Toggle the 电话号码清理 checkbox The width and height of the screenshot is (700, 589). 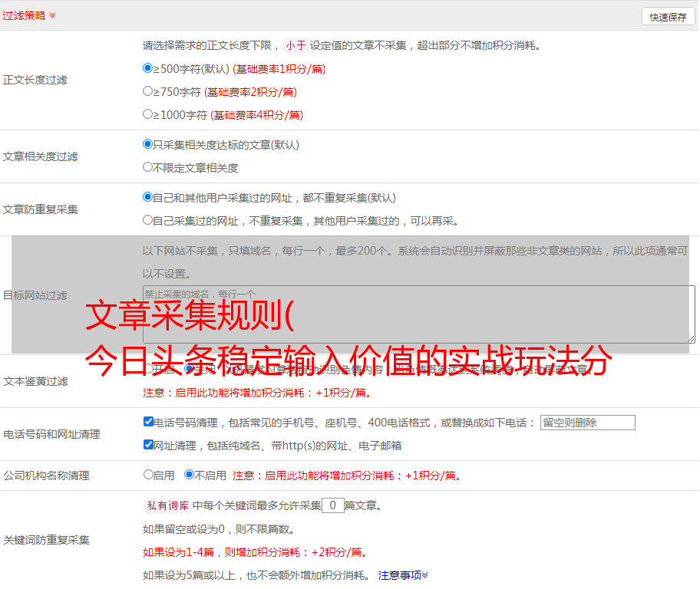[149, 422]
